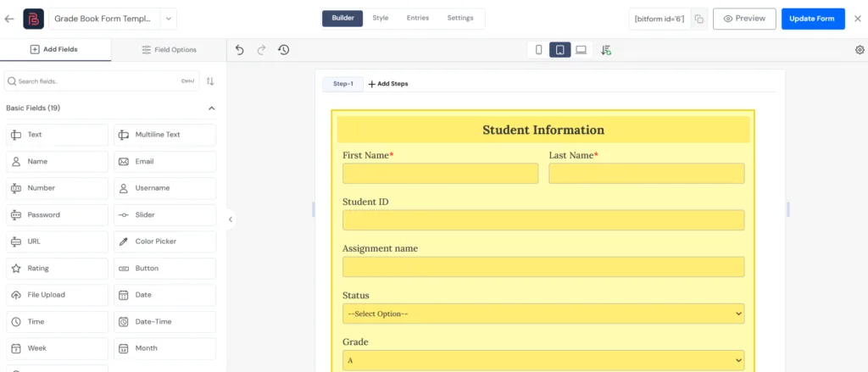Add a Rating field

[57, 269]
